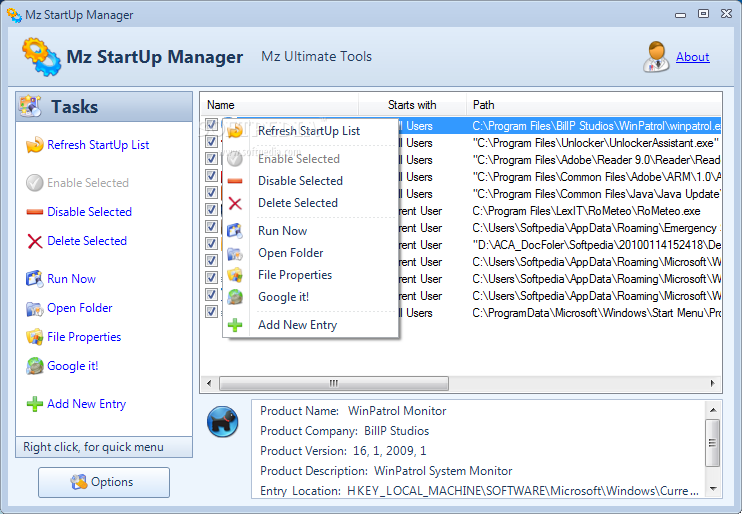This screenshot has width=742, height=514.
Task: Select the RoMeteo.exe path row
Action: pyautogui.click(x=586, y=211)
